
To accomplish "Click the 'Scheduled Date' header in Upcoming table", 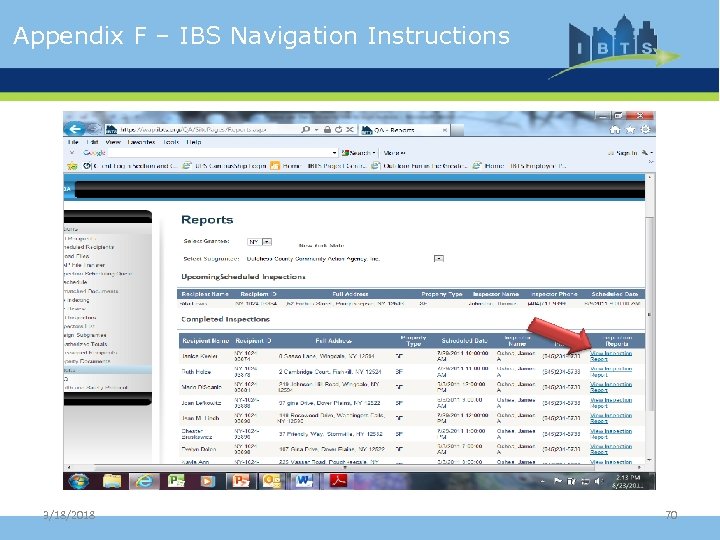I will point(614,294).
